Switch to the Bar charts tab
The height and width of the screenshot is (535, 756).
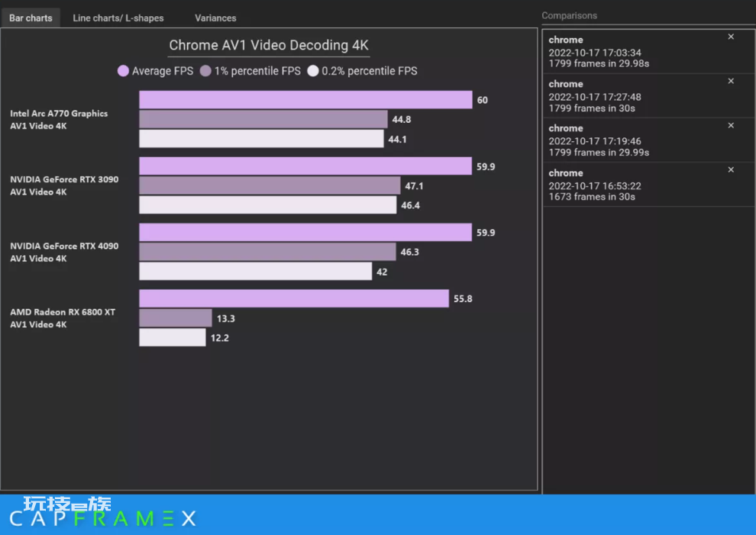(31, 18)
